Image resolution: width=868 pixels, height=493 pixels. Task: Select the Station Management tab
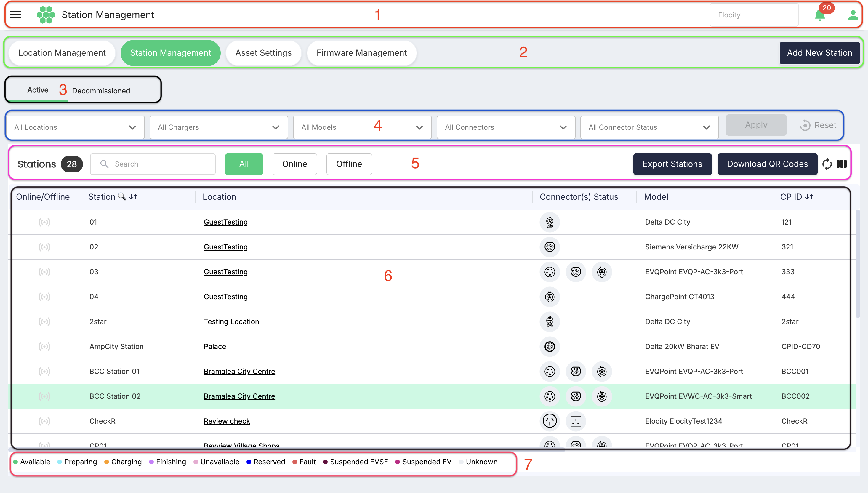[171, 53]
